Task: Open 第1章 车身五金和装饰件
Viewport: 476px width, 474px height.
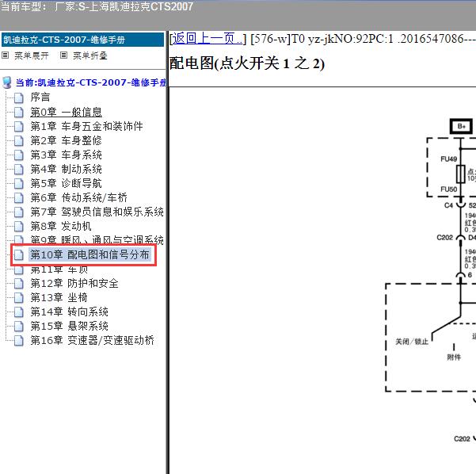Action: (86, 126)
